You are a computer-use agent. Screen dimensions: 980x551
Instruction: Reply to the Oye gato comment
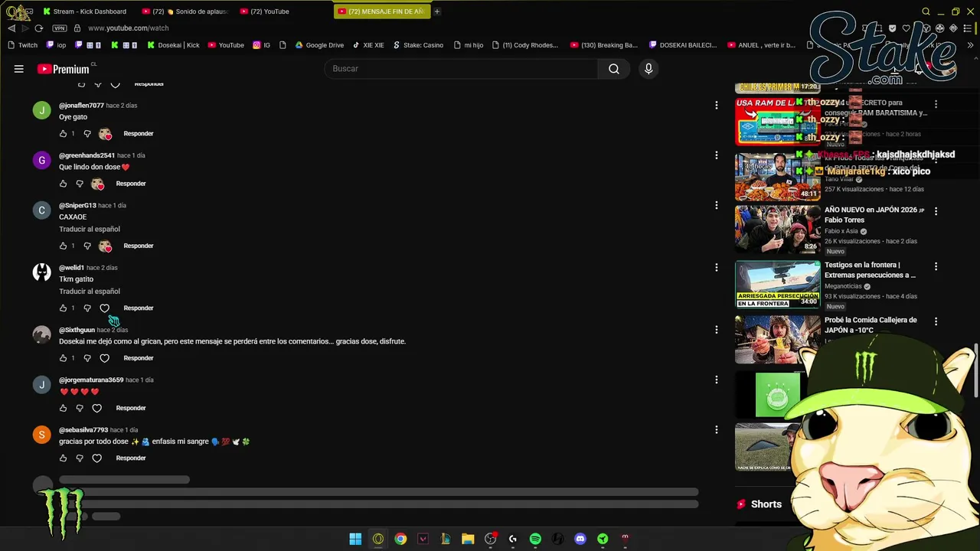pos(139,134)
